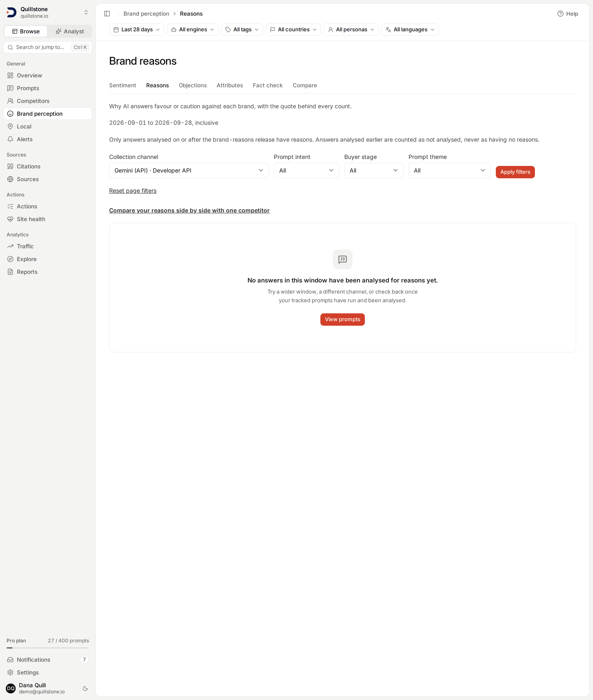
Task: Open Settings in sidebar
Action: (48, 672)
